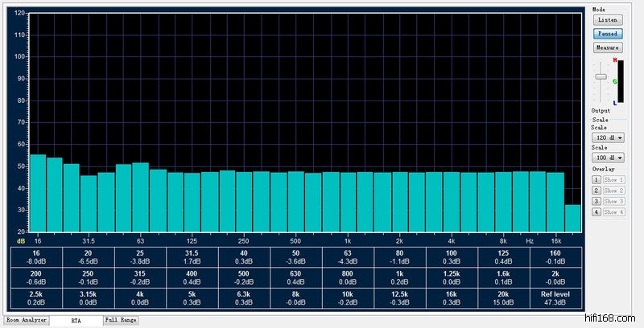Click the Ref level 47.3dB cell
644x328 pixels.
tap(555, 298)
